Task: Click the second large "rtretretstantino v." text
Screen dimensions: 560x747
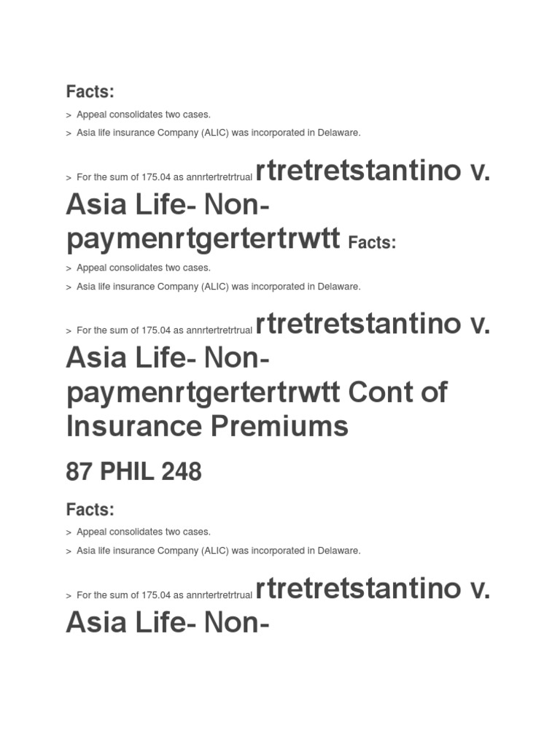Action: [373, 324]
